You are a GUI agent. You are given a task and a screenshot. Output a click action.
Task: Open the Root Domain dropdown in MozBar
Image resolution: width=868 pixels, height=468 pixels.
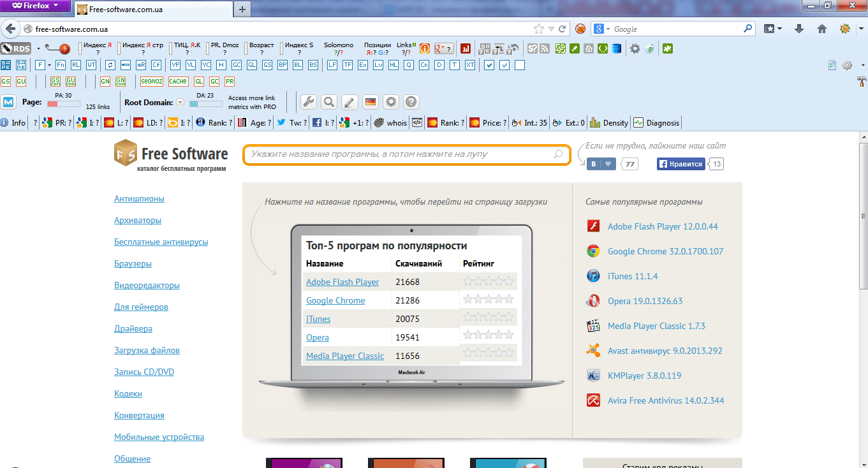click(180, 102)
